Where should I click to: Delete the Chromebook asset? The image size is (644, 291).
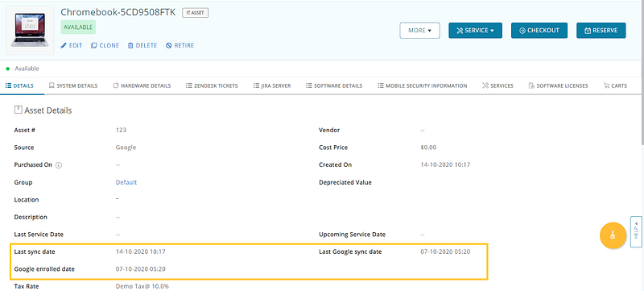[142, 46]
